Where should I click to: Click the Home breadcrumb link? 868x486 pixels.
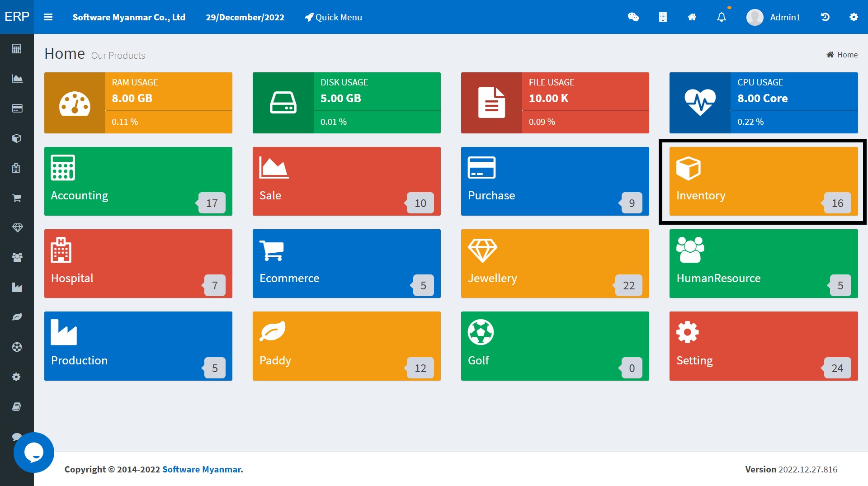tap(842, 55)
